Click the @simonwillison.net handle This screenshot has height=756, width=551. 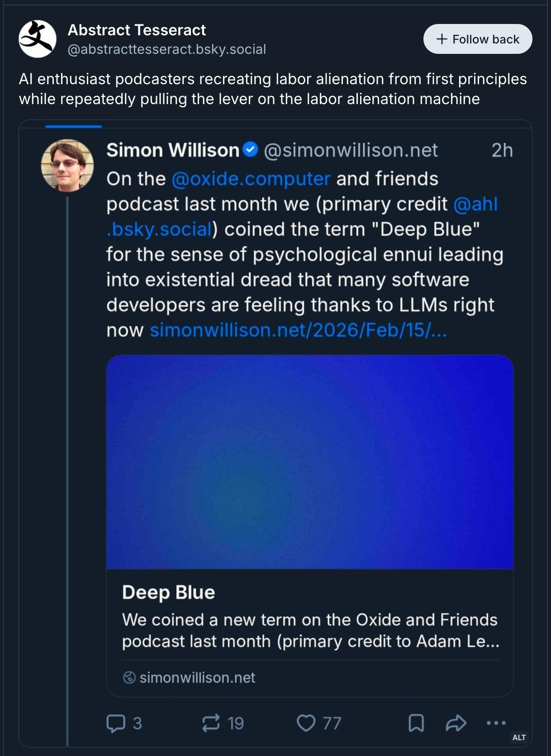coord(351,150)
